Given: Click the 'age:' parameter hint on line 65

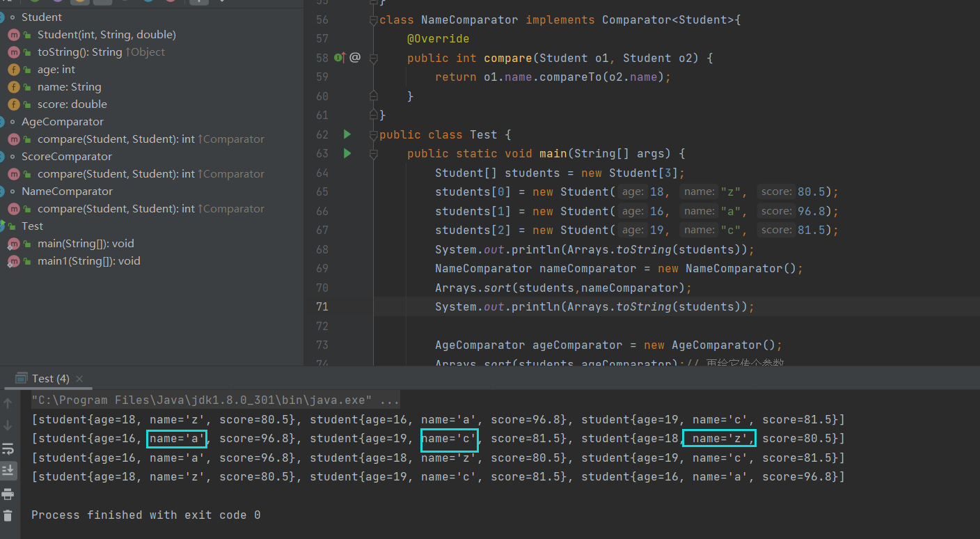Looking at the screenshot, I should point(633,192).
